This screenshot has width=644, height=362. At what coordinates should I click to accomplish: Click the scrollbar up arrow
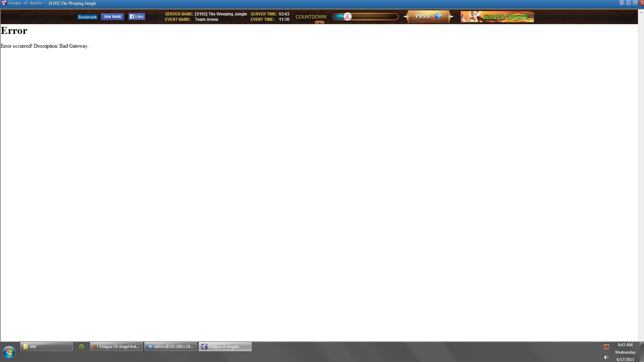[x=641, y=12]
